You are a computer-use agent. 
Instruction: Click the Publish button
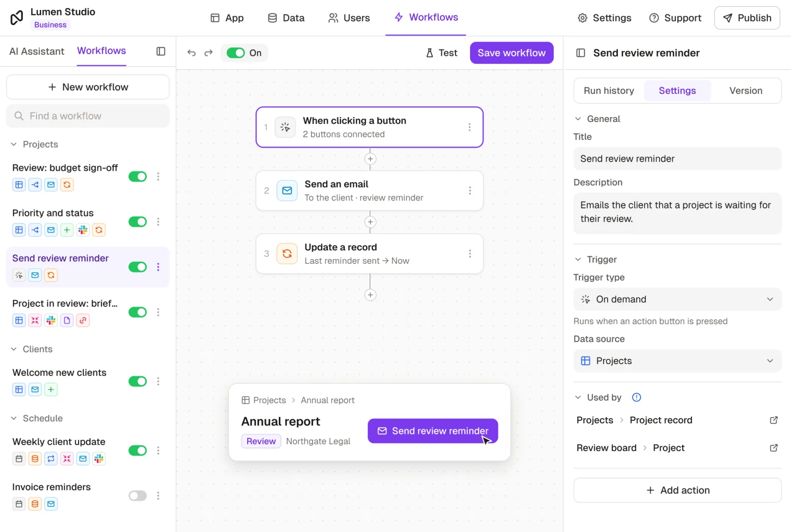[747, 18]
